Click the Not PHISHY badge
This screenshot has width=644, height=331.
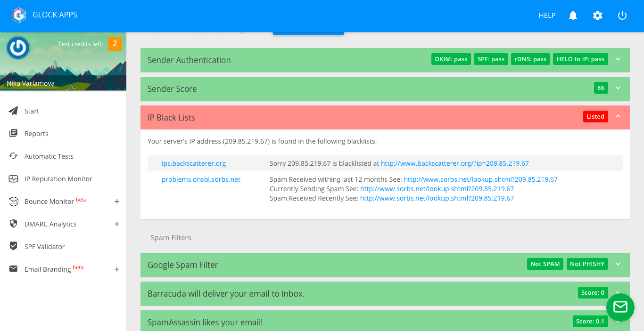587,264
